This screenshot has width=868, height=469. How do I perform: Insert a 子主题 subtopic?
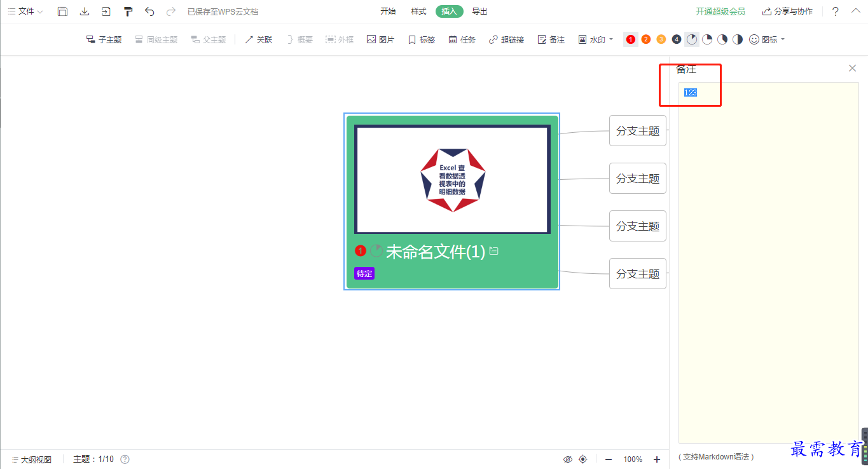pos(104,39)
